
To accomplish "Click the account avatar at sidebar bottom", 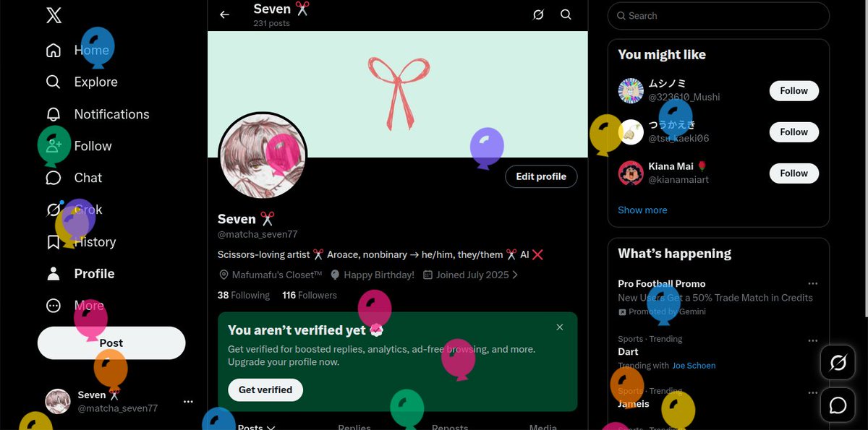I will pos(58,401).
